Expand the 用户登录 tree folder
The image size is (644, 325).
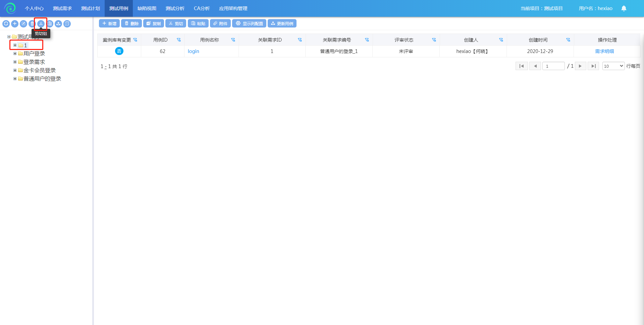click(x=15, y=54)
